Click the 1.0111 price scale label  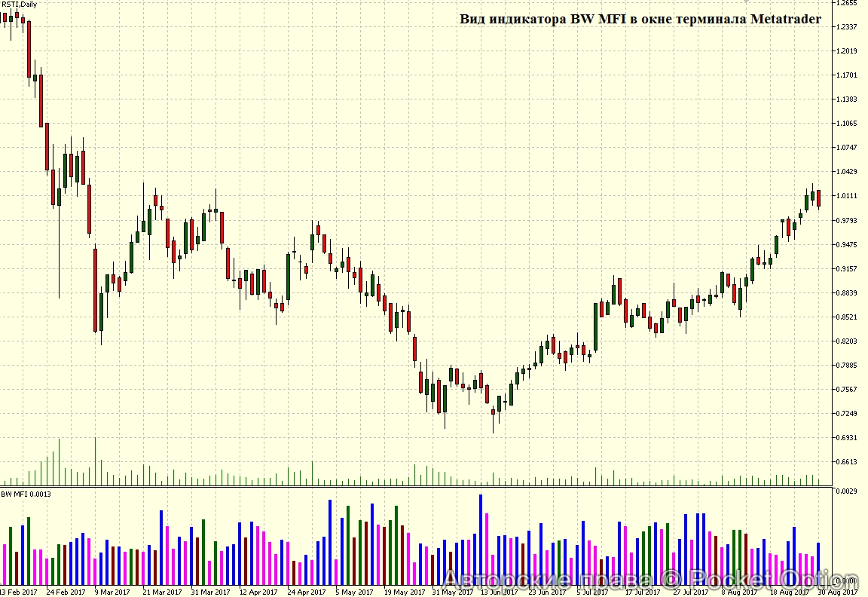[x=847, y=196]
